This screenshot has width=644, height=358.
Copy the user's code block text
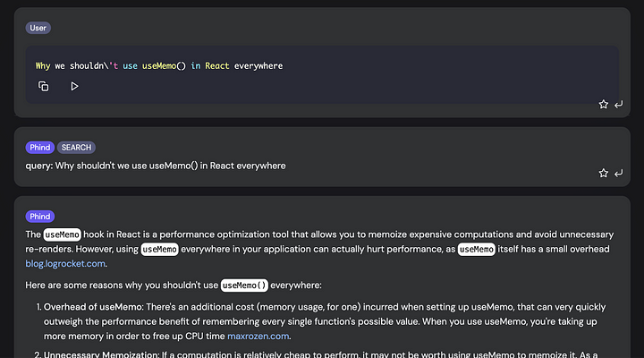[44, 86]
